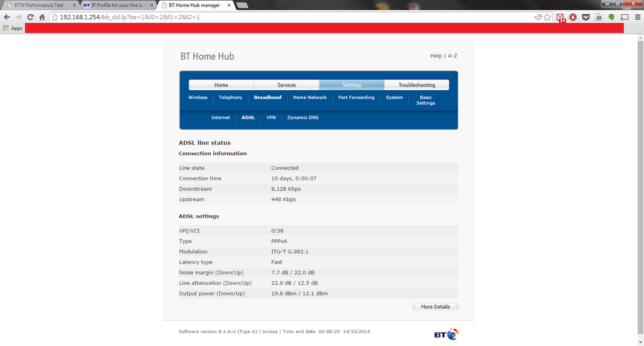Open the VPN section
The height and width of the screenshot is (346, 644).
point(271,118)
